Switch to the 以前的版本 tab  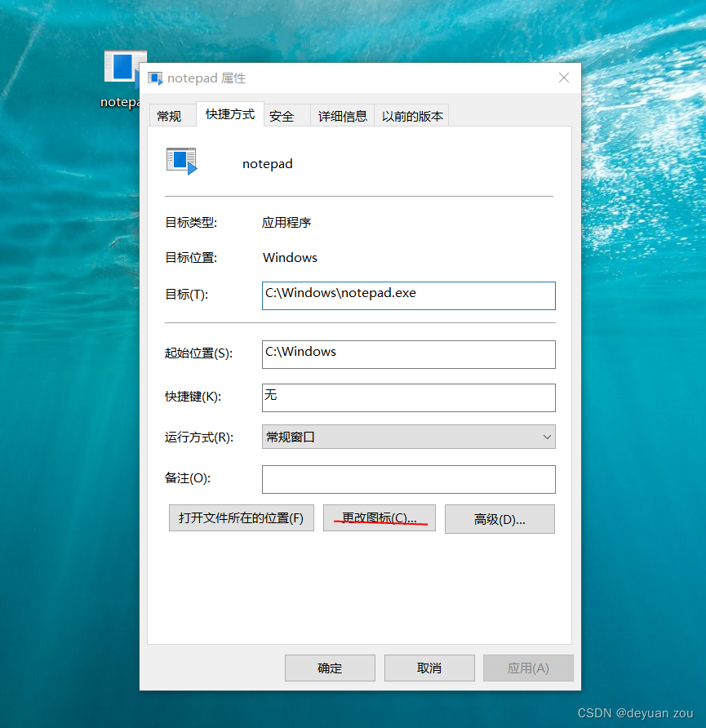(x=412, y=116)
